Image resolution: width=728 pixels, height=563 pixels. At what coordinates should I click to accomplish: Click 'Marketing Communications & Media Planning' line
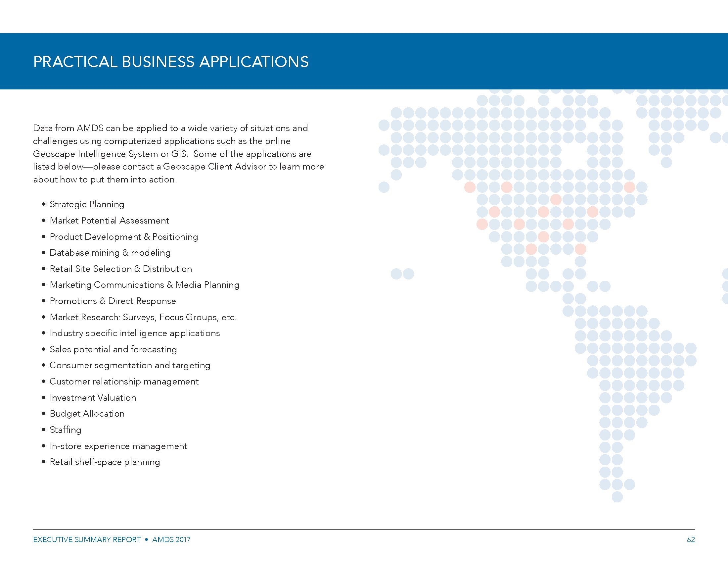coord(144,285)
